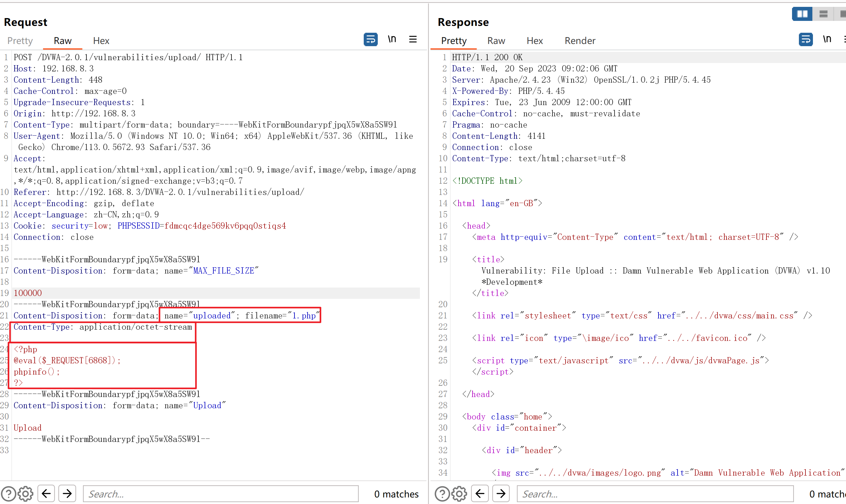The image size is (846, 504).
Task: Open search settings gear below Response panel
Action: click(x=459, y=493)
